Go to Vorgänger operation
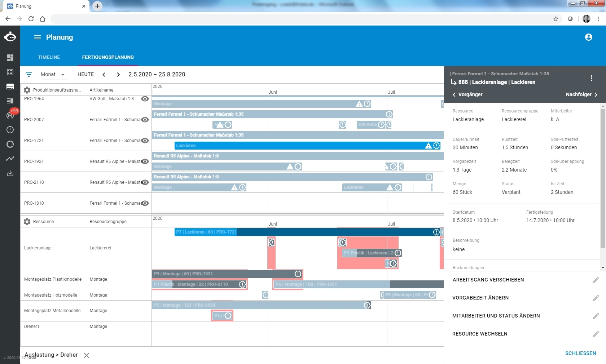The image size is (606, 364). coord(467,95)
